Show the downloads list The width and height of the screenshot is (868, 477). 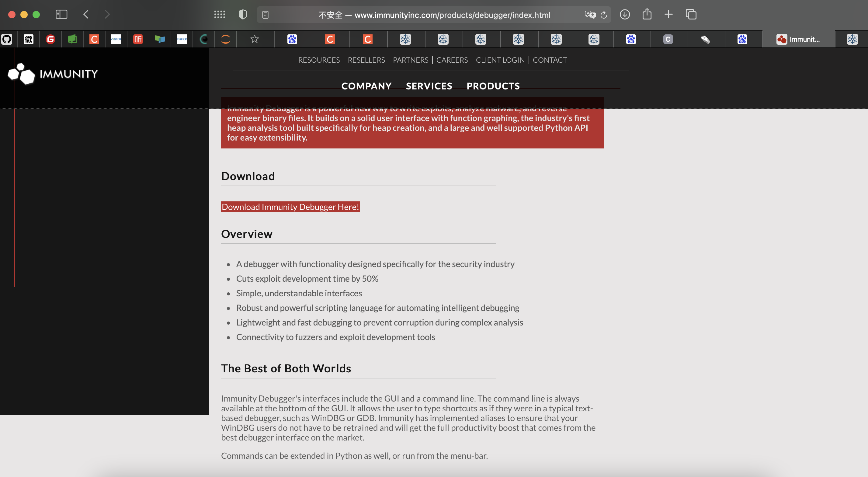pos(625,14)
